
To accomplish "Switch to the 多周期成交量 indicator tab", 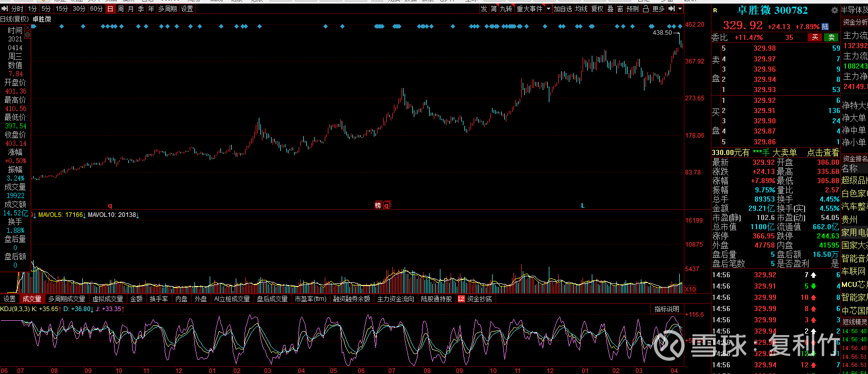I will pyautogui.click(x=66, y=299).
